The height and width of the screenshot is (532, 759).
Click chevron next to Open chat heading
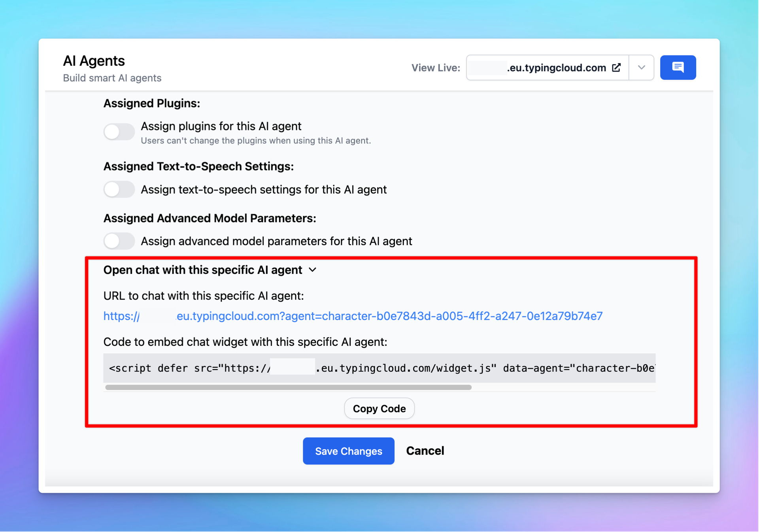[x=313, y=270]
